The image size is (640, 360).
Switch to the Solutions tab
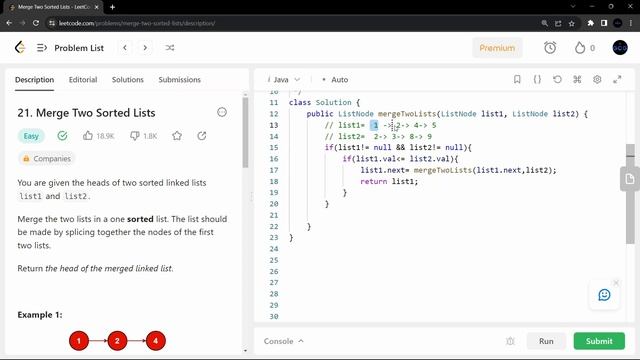pyautogui.click(x=128, y=80)
